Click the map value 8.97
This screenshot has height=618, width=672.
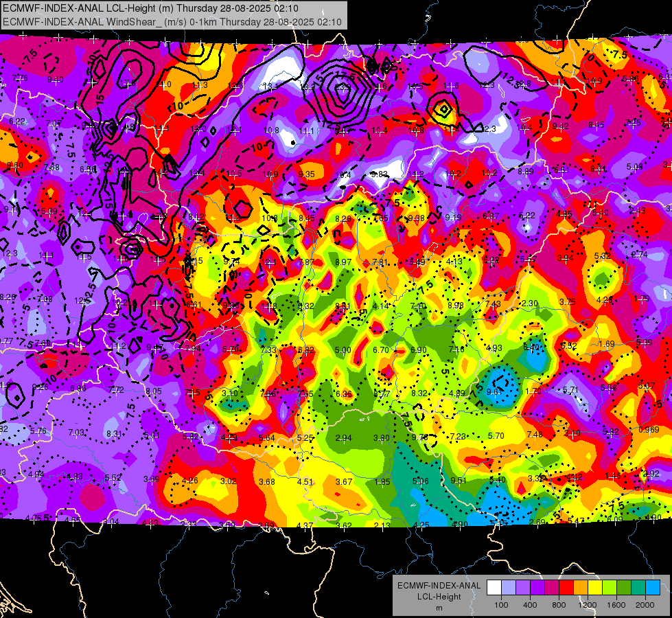[343, 262]
